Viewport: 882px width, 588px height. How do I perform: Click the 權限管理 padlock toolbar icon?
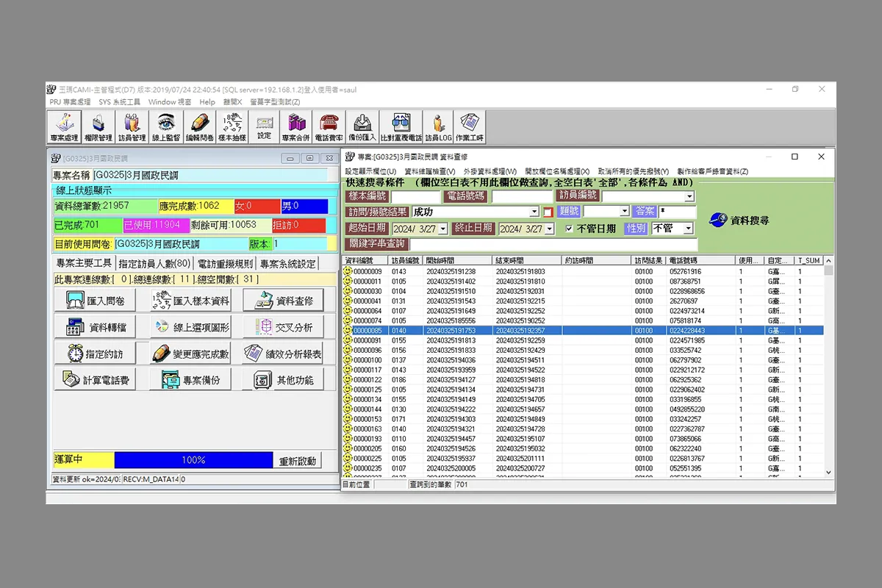(98, 127)
